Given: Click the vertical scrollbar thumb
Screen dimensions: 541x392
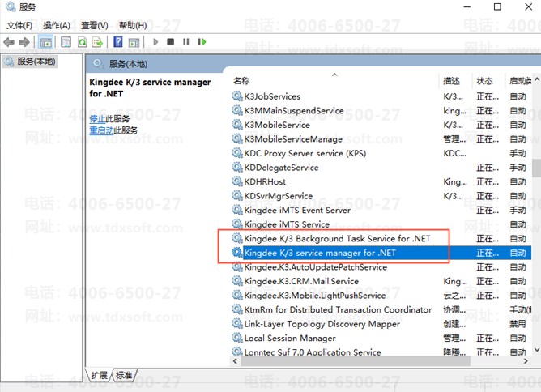Looking at the screenshot, I should 536,168.
